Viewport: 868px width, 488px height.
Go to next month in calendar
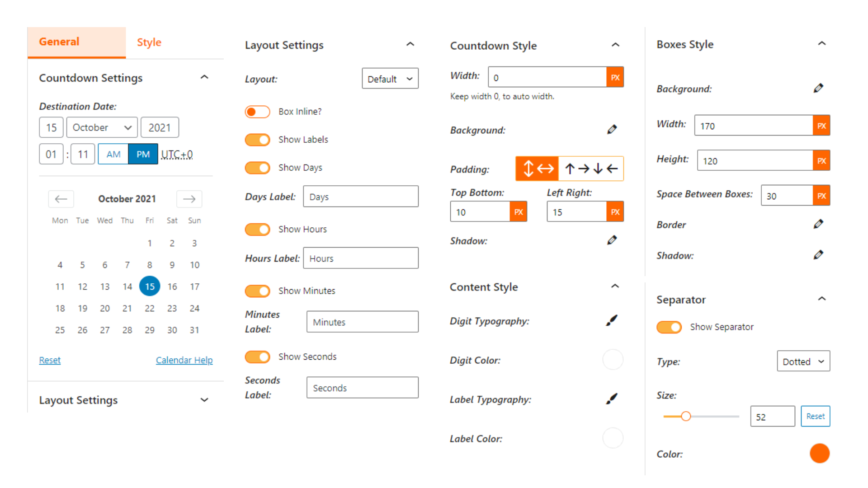point(189,199)
